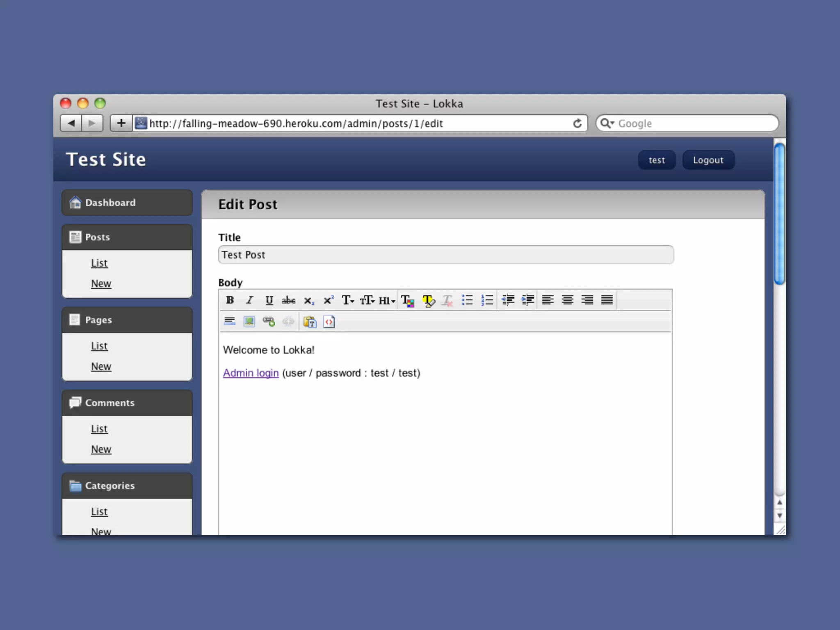Open the font family dropdown
The width and height of the screenshot is (840, 630).
tap(348, 300)
